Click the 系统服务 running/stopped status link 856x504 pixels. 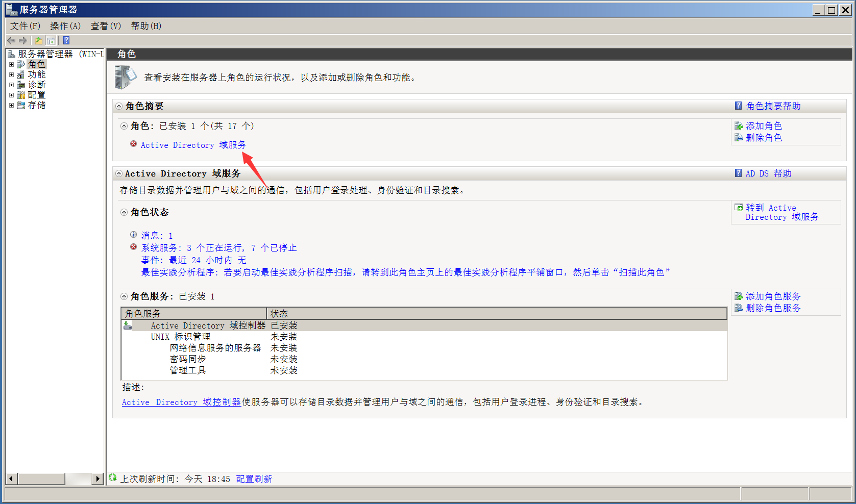(x=219, y=248)
